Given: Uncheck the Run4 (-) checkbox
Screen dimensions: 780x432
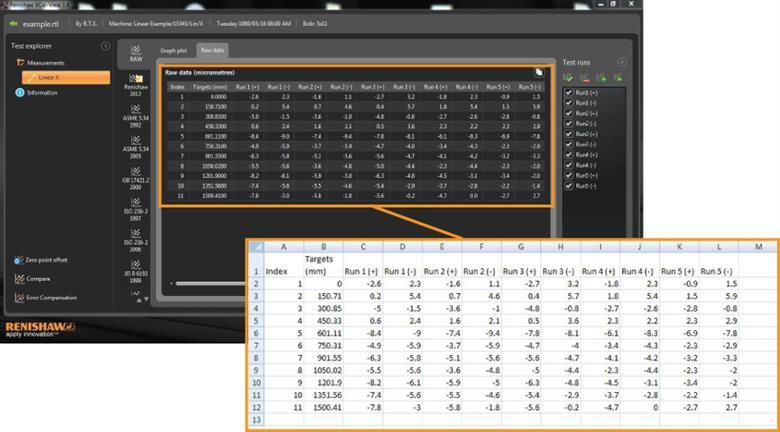Looking at the screenshot, I should [569, 165].
